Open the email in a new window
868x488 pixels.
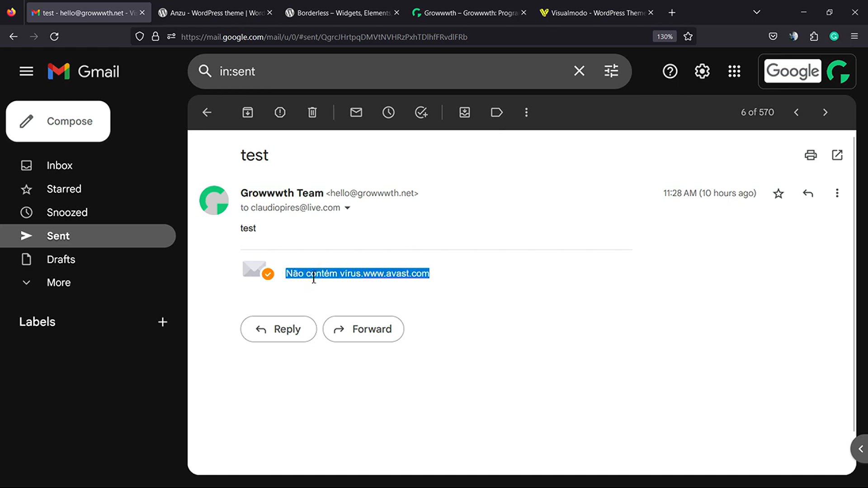coord(837,155)
